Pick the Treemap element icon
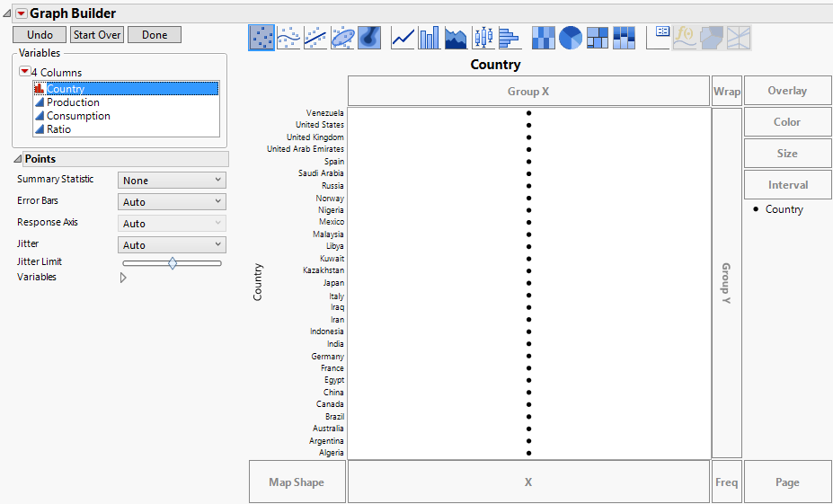This screenshot has width=833, height=504. (x=598, y=38)
